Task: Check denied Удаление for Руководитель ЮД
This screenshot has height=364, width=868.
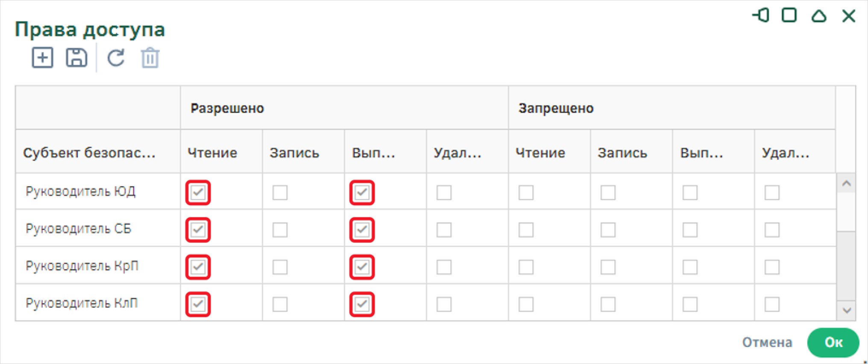Action: pyautogui.click(x=772, y=193)
